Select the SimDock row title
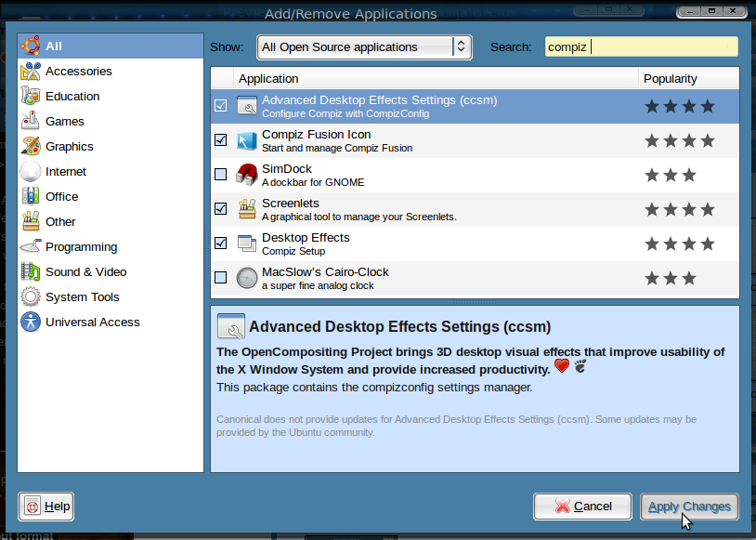Screen dimensions: 756x540 point(287,169)
